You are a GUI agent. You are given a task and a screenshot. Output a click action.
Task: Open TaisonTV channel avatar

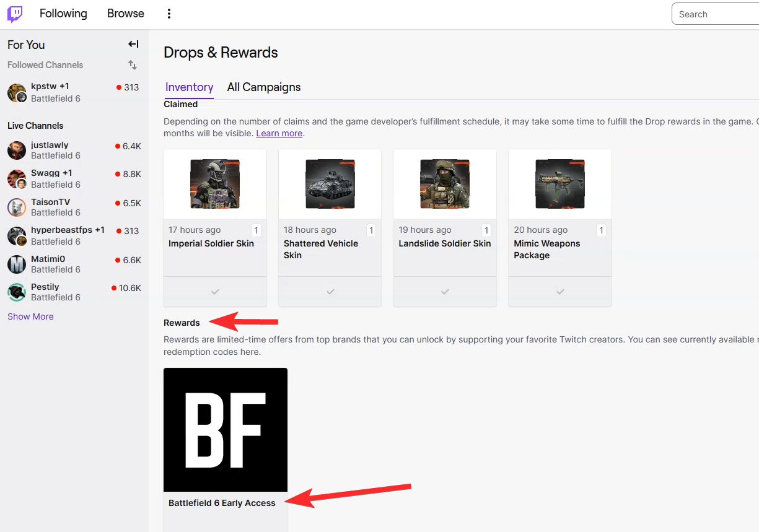(x=17, y=207)
